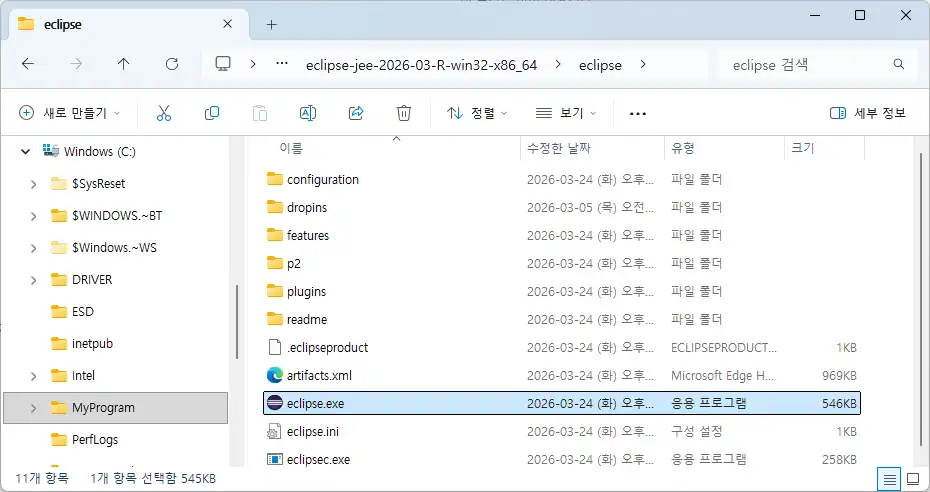Click the This PC monitor icon in address bar
930x492 pixels.
pos(223,64)
